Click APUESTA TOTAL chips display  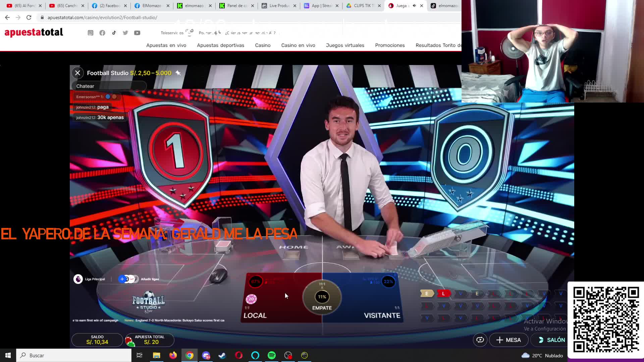[x=150, y=340]
